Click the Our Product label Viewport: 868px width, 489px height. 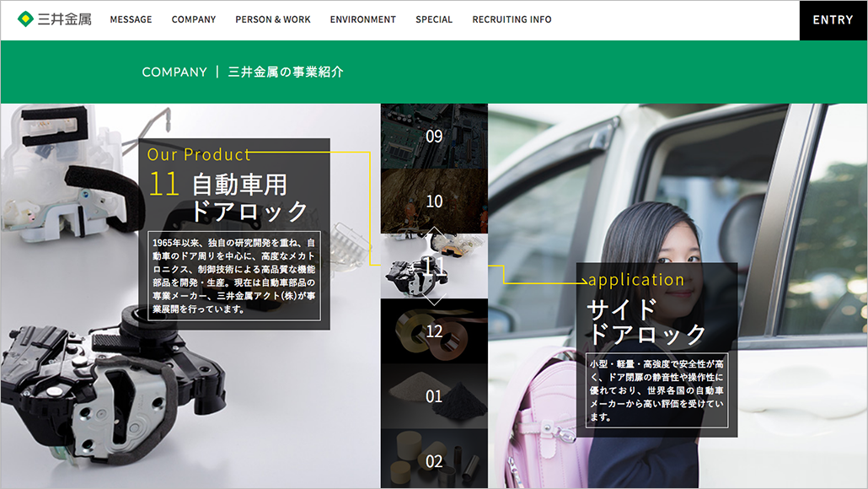pyautogui.click(x=199, y=154)
